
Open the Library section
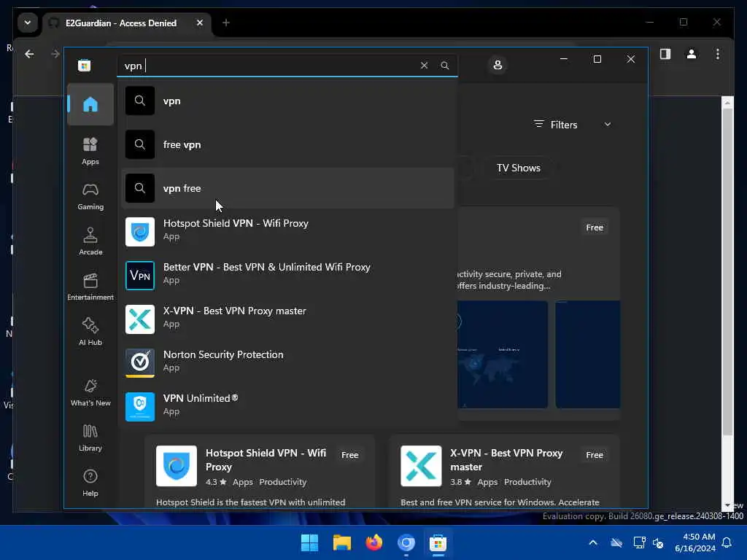[90, 437]
